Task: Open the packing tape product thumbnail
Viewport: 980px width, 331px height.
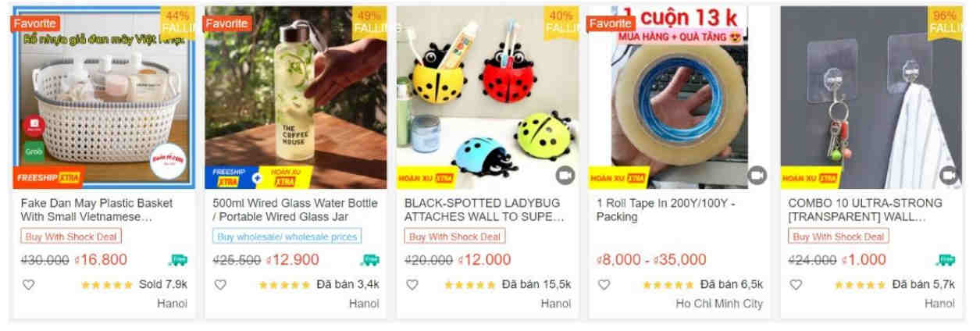Action: [x=679, y=98]
